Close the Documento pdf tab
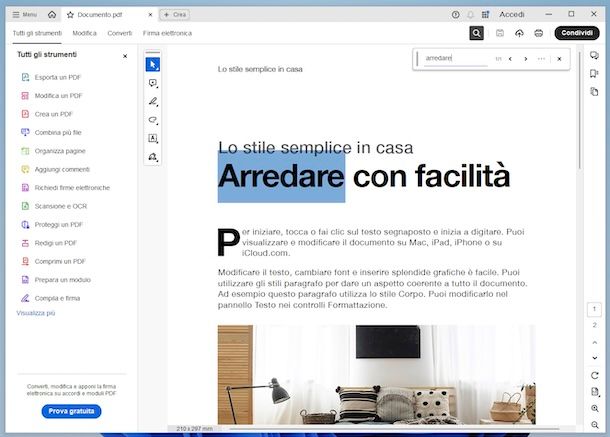610x437 pixels. [x=150, y=15]
